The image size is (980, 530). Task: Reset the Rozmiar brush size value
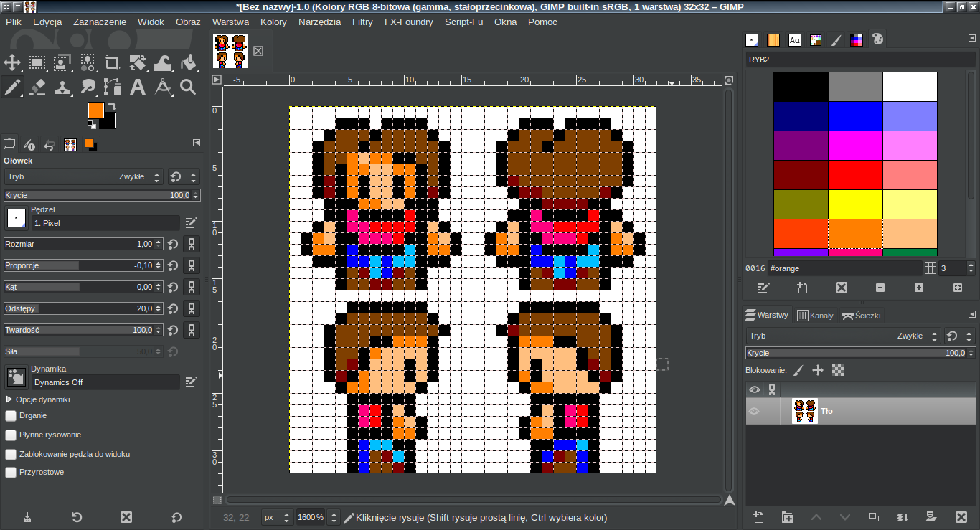point(173,245)
